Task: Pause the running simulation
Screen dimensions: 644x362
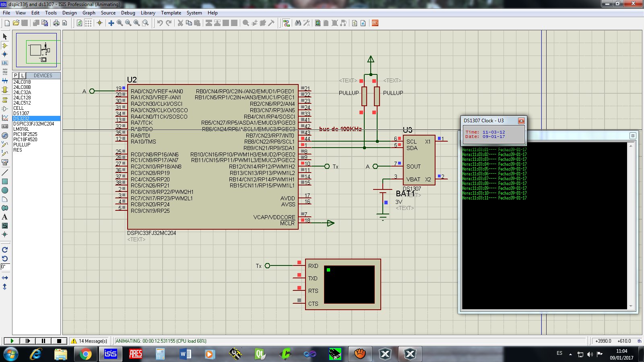Action: pos(43,341)
